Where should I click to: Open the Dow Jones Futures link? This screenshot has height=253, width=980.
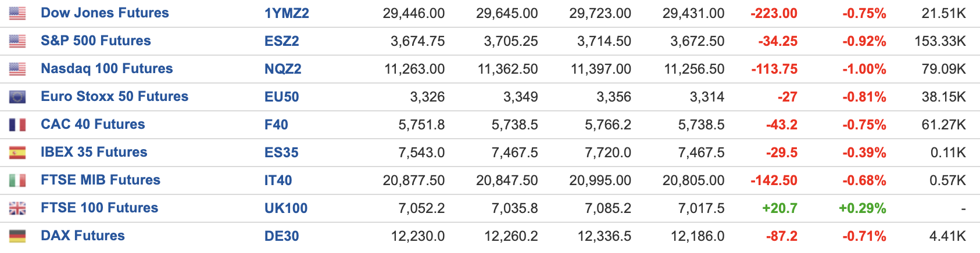point(105,13)
